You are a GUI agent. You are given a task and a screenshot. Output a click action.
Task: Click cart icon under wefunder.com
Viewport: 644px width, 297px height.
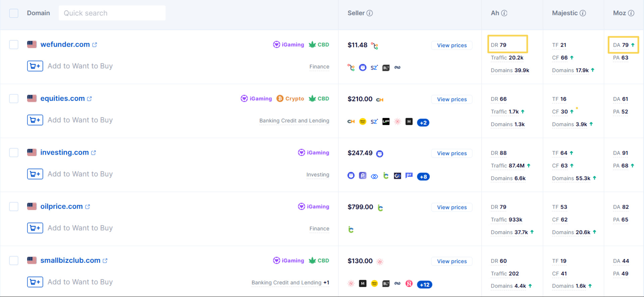[x=35, y=66]
